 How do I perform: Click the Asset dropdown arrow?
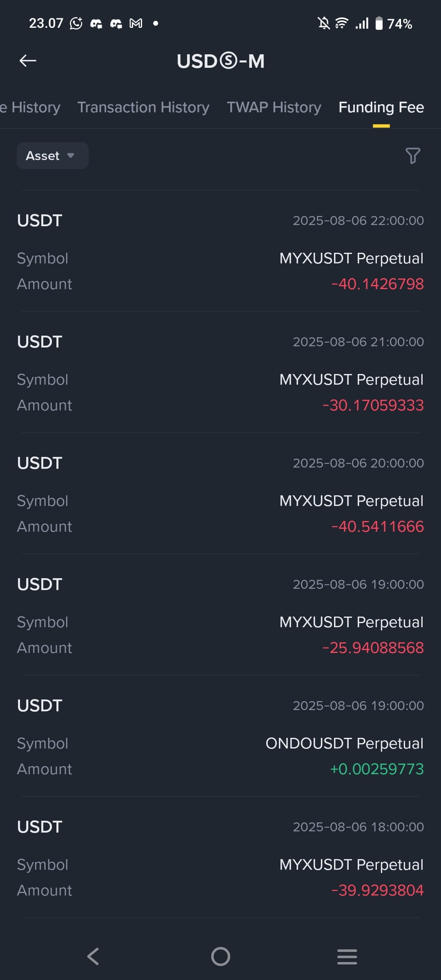71,156
